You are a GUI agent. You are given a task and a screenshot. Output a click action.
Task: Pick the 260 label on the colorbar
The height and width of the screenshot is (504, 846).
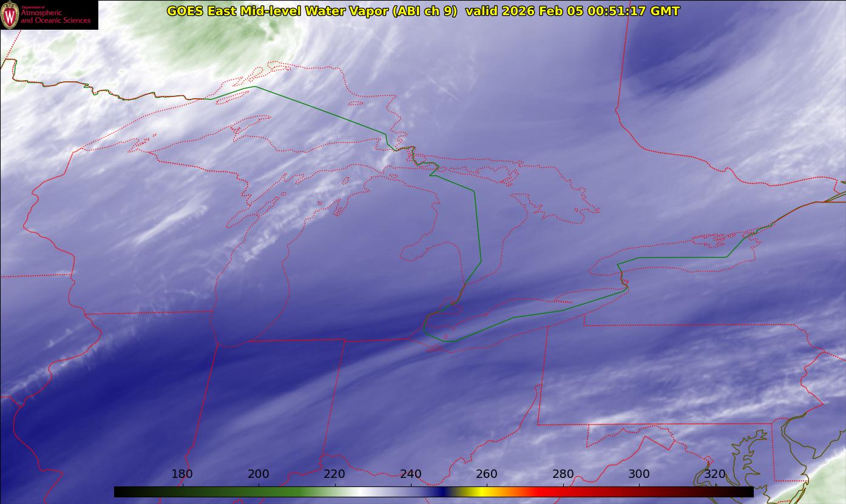click(487, 474)
